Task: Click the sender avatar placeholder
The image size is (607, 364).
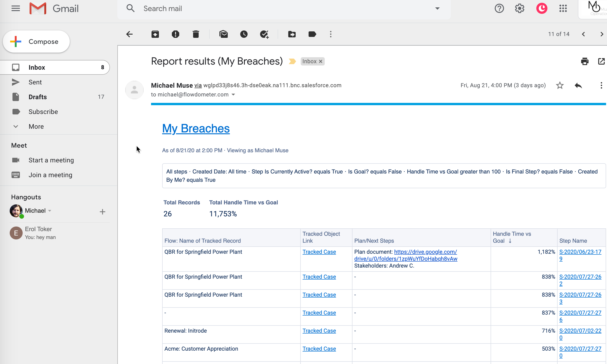Action: (134, 90)
